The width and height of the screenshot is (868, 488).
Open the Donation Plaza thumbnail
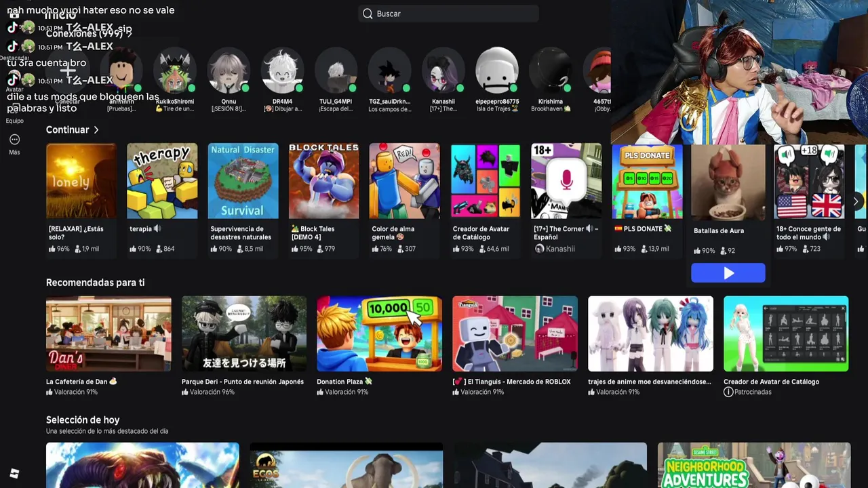pyautogui.click(x=379, y=333)
